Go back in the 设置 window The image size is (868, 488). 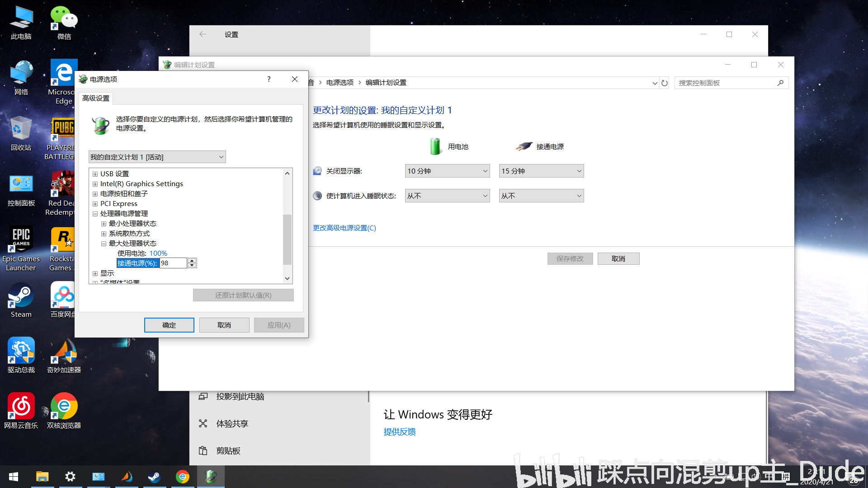pos(203,34)
